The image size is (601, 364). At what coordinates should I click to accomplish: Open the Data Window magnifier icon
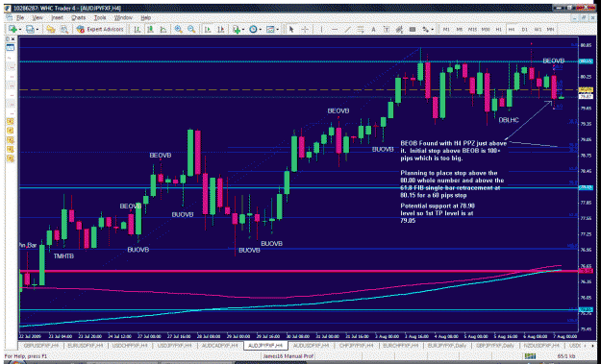tap(64, 30)
